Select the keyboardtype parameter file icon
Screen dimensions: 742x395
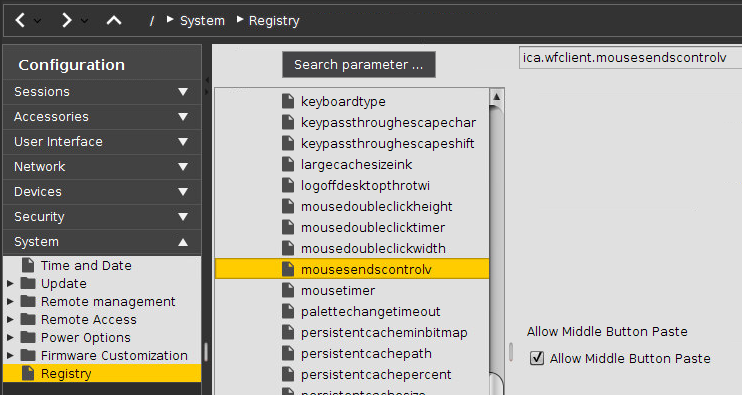[288, 101]
